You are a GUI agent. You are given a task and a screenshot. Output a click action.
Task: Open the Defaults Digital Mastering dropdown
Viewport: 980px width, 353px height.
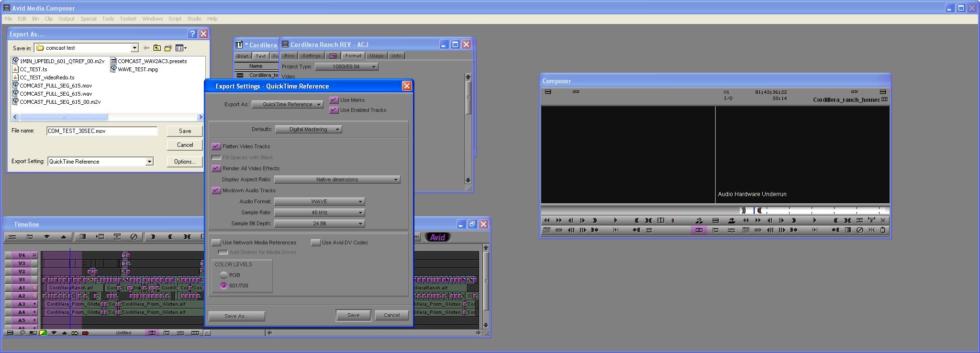point(309,129)
